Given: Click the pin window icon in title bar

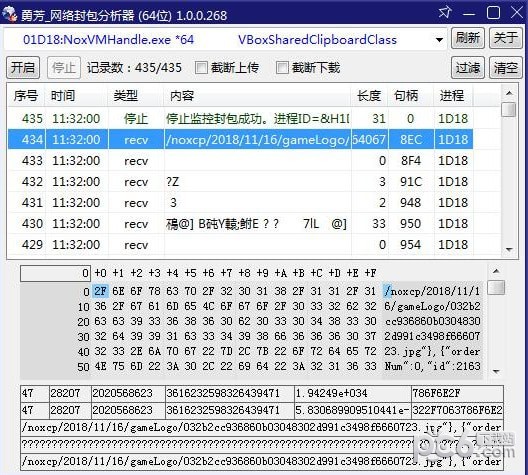Looking at the screenshot, I should [444, 13].
